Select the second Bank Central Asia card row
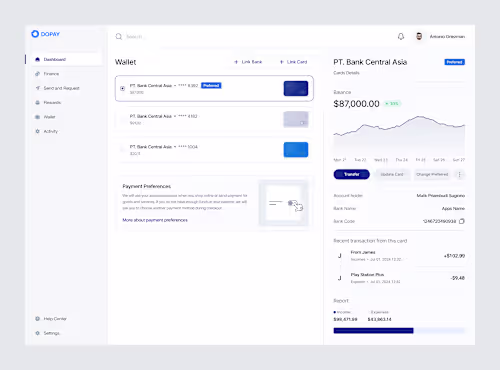The width and height of the screenshot is (500, 370). [214, 119]
